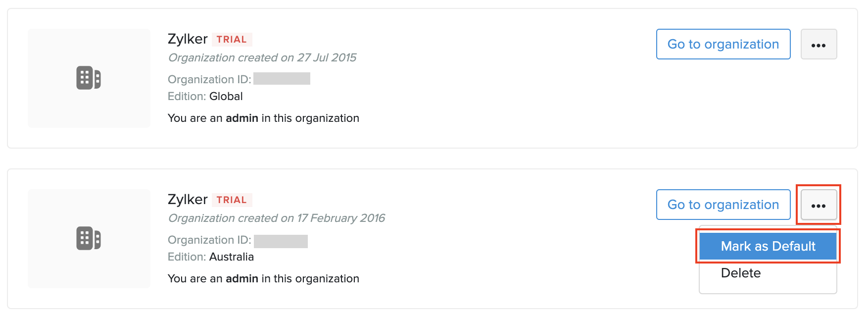Viewport: 868px width, 318px height.
Task: Toggle the three-dots menu for the Australia organization
Action: coord(819,205)
